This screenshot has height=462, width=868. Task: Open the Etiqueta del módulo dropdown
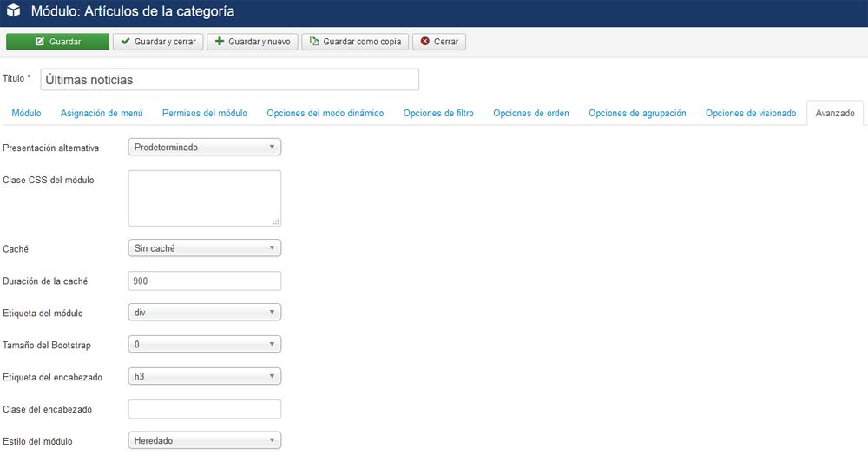205,313
